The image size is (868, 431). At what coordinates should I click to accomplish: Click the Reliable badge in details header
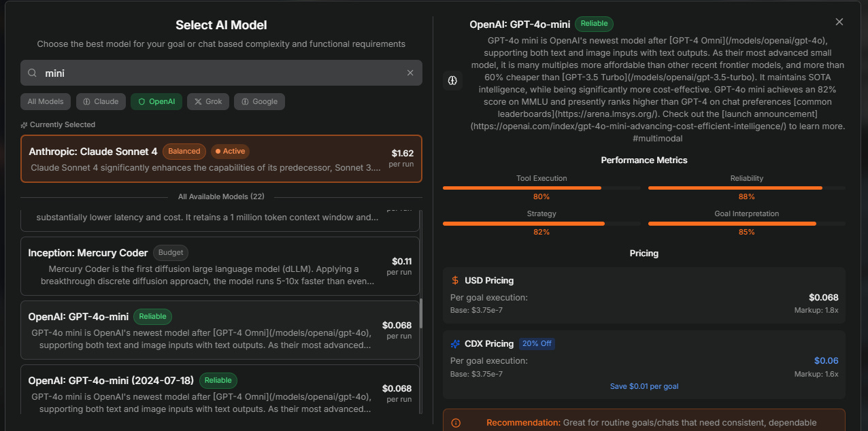pos(594,23)
